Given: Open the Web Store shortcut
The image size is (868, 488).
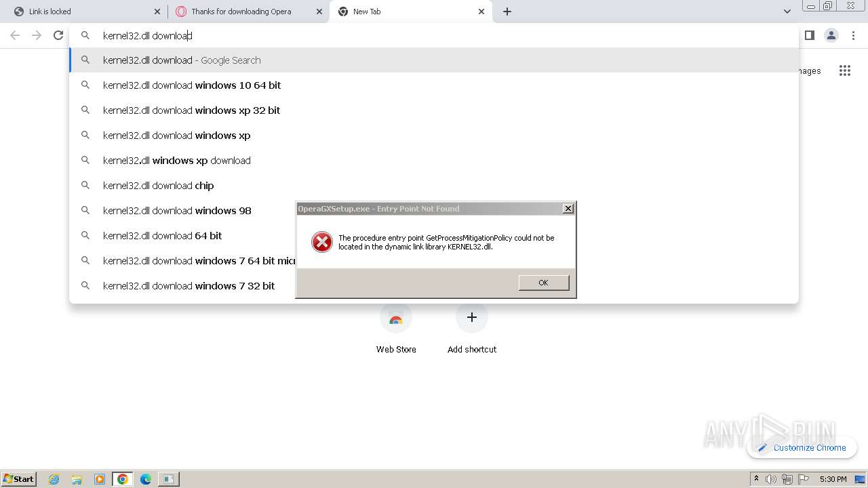Looking at the screenshot, I should point(396,329).
